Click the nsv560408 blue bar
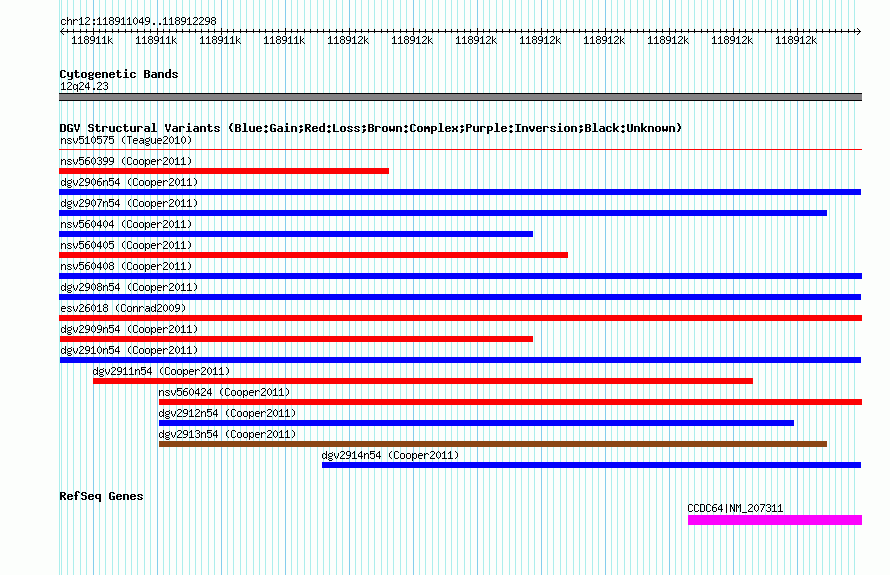 (x=461, y=276)
